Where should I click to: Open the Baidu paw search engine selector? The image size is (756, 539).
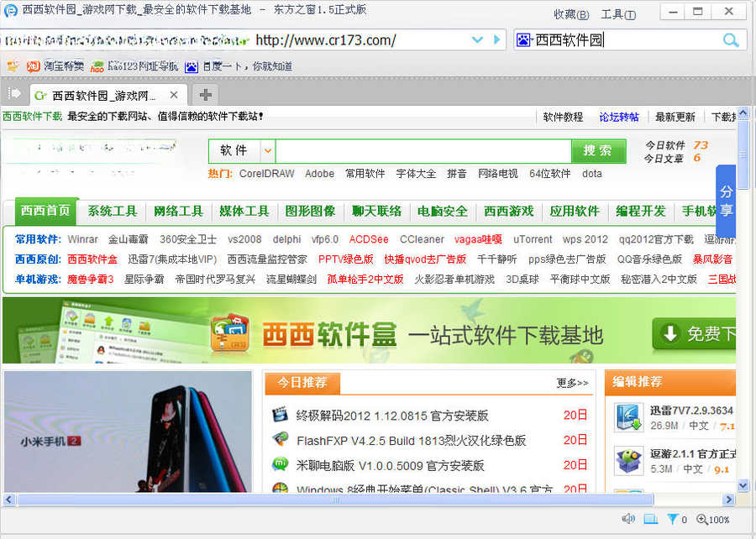[524, 40]
